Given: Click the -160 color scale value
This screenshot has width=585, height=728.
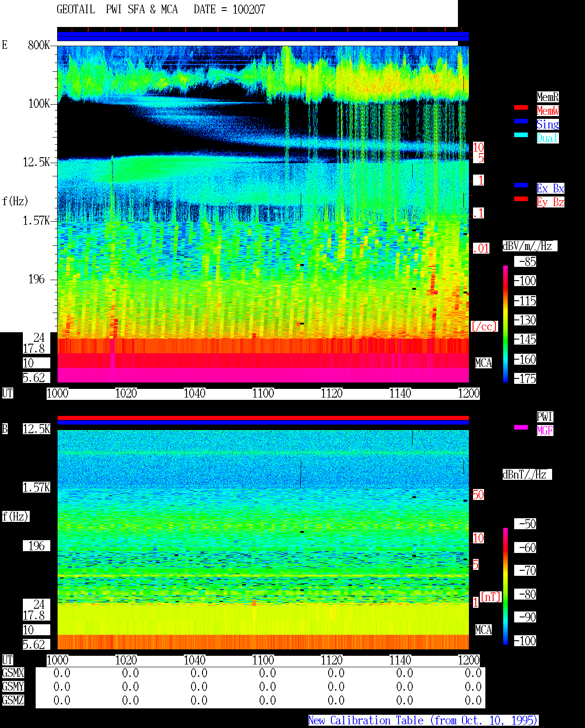Looking at the screenshot, I should (525, 359).
